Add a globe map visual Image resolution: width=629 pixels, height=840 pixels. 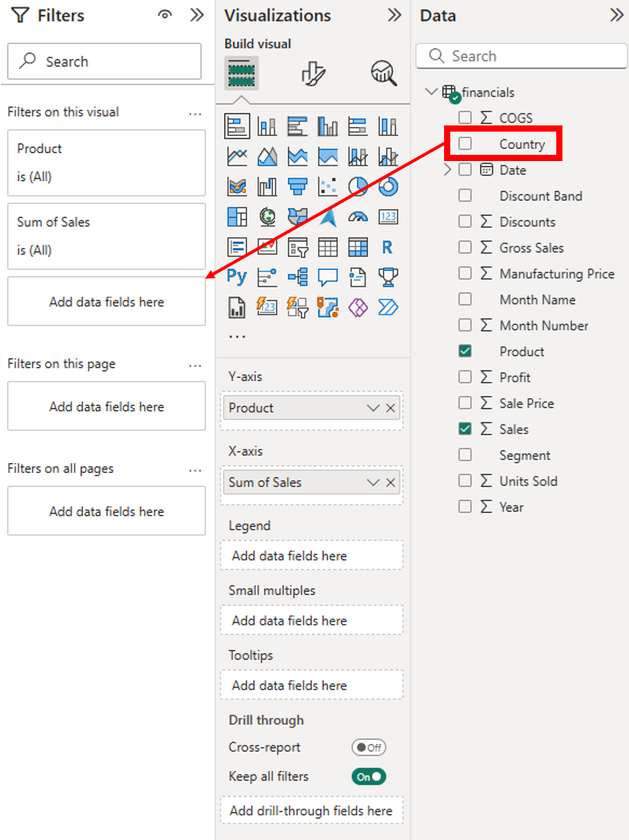pos(267,217)
